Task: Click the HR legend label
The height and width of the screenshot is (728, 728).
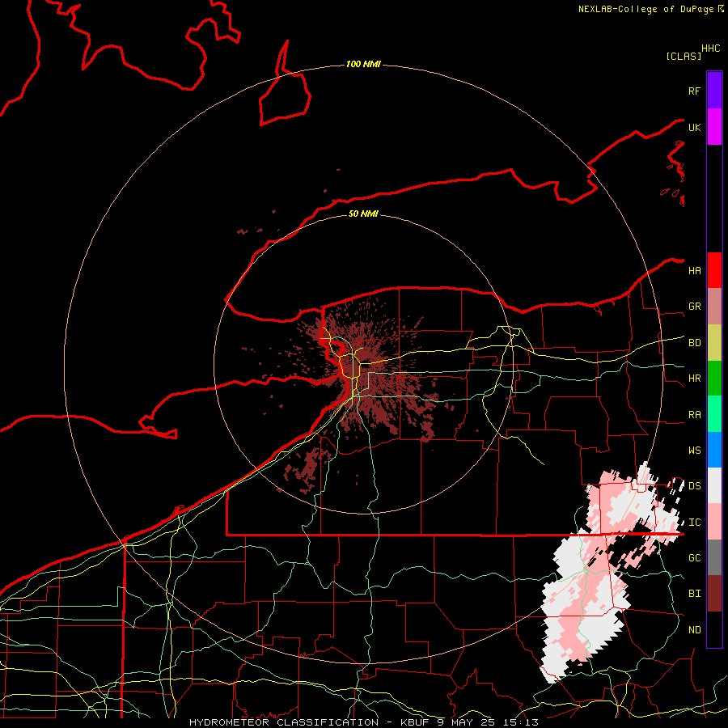Action: pos(694,379)
